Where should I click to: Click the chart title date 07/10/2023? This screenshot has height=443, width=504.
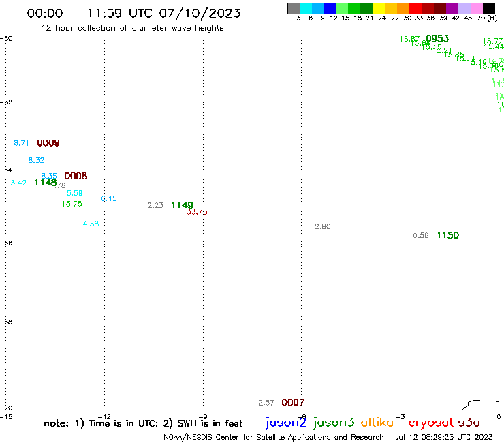tap(200, 14)
